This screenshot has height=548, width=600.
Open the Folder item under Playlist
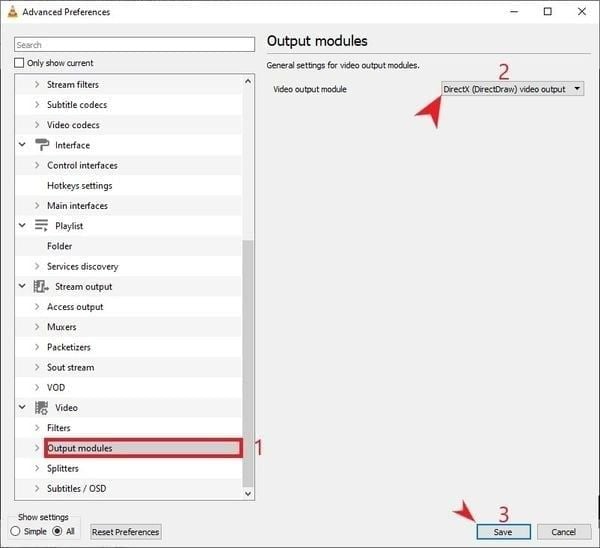tap(59, 246)
